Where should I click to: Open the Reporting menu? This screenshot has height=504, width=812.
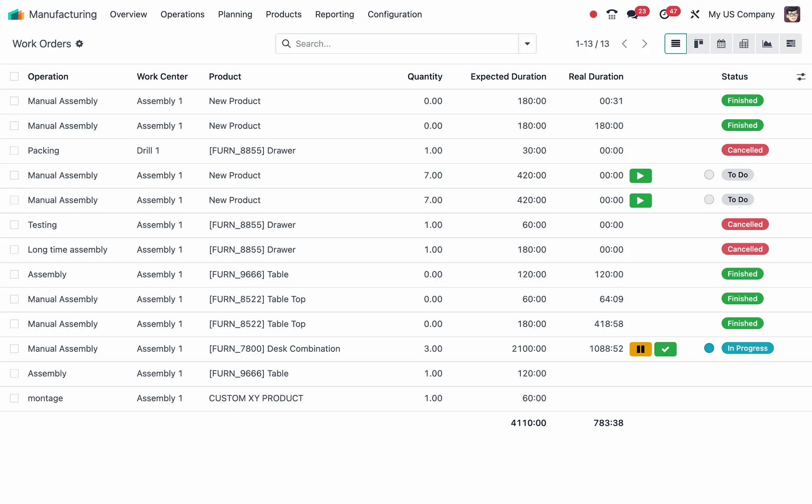pyautogui.click(x=334, y=14)
